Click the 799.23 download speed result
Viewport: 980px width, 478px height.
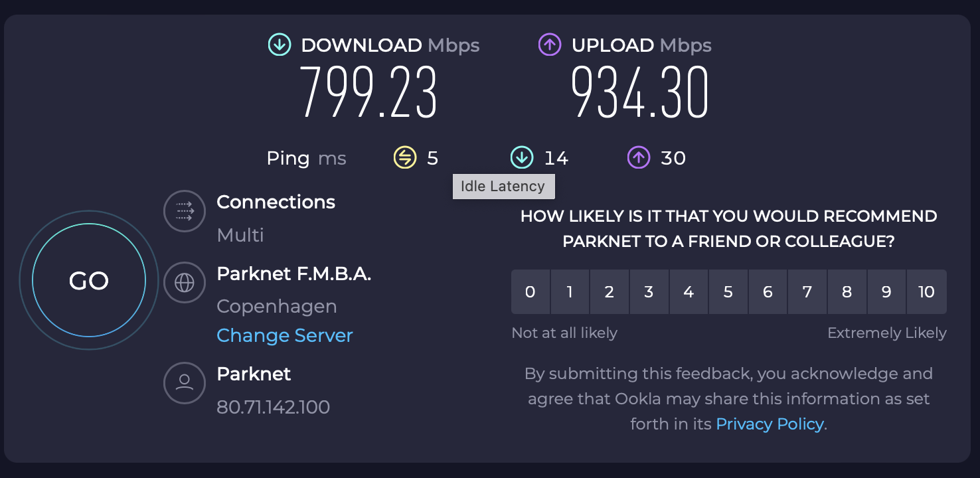click(368, 92)
